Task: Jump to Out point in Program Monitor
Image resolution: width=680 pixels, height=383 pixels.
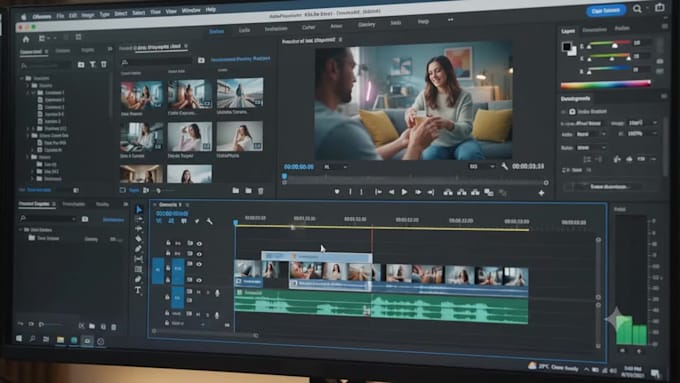Action: (x=431, y=192)
